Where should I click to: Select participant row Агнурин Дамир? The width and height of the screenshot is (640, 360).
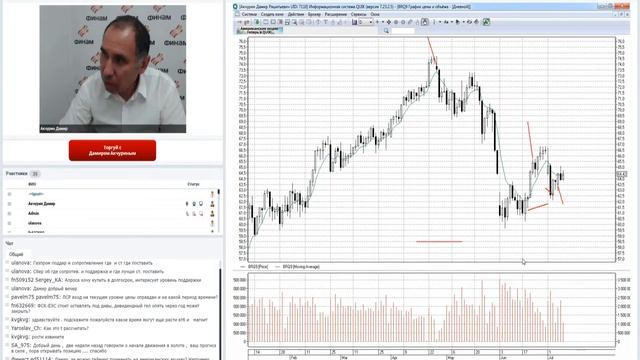(110, 204)
